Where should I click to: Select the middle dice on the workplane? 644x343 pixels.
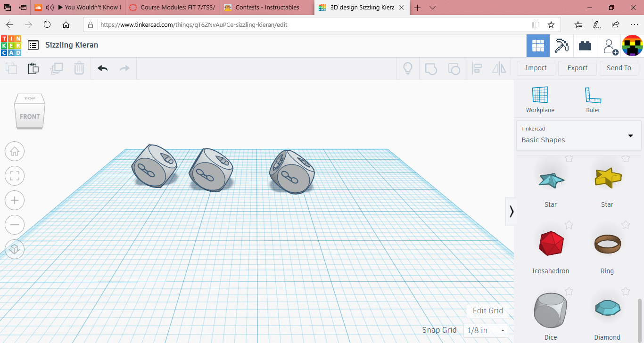click(210, 170)
